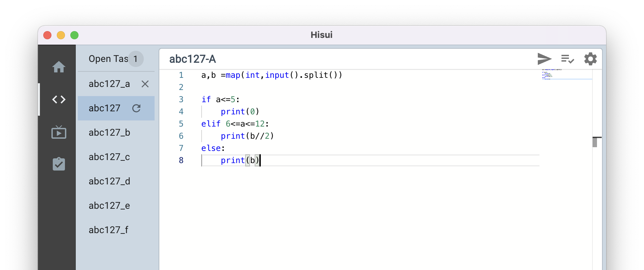The image size is (644, 270).
Task: Click the open task count badge 1
Action: pyautogui.click(x=136, y=59)
